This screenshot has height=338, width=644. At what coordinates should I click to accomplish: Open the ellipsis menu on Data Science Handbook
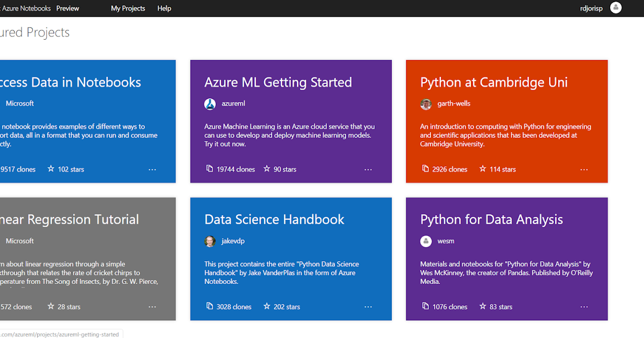pos(368,306)
